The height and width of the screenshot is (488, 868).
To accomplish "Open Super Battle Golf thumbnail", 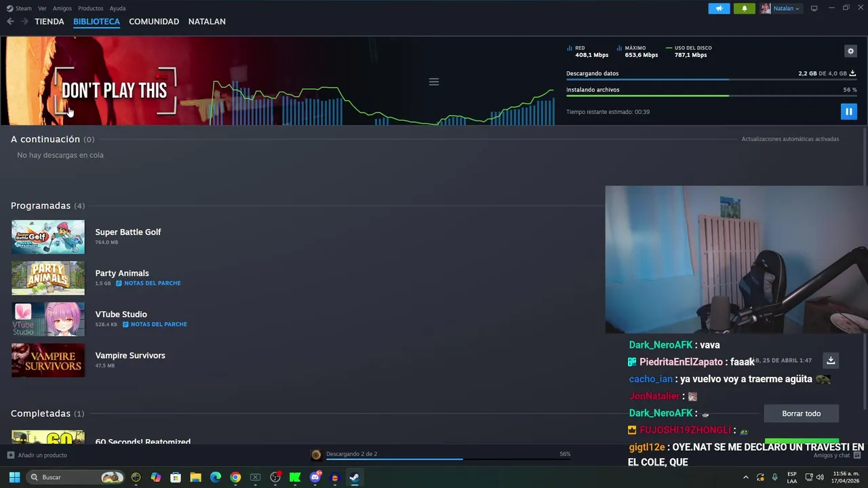I will [48, 237].
